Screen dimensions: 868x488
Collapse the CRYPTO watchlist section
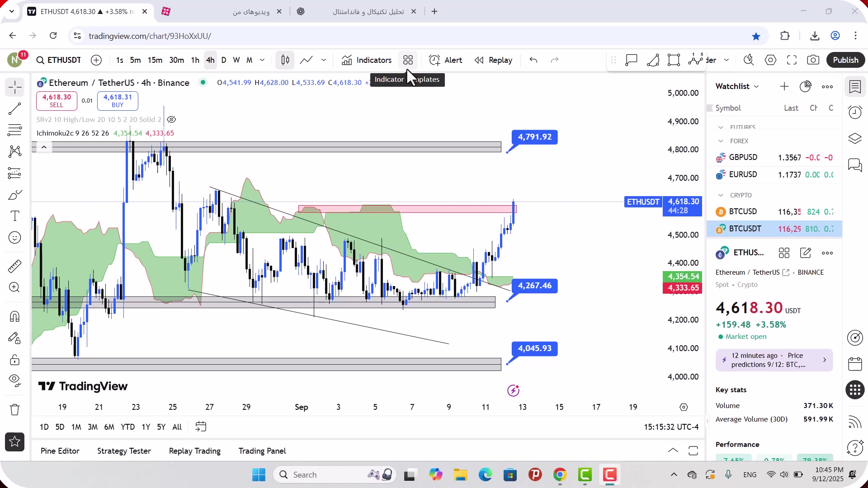click(721, 195)
